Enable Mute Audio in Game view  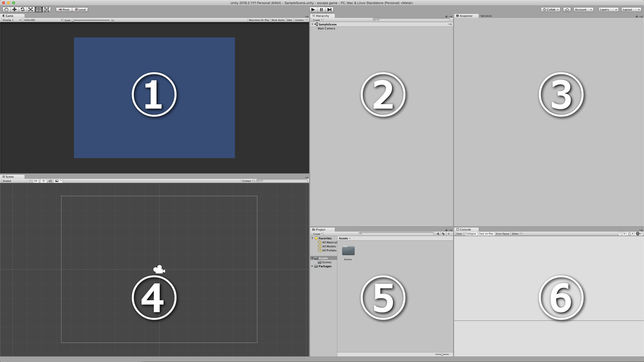(x=278, y=20)
